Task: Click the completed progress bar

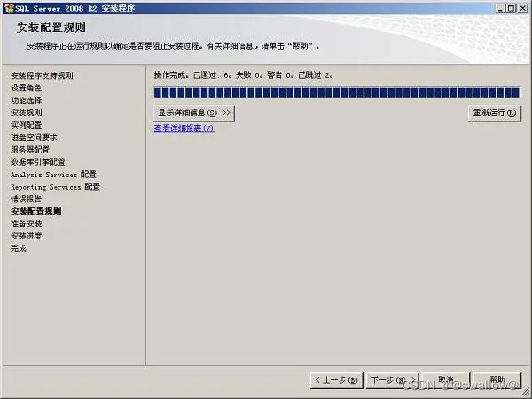Action: click(x=337, y=92)
